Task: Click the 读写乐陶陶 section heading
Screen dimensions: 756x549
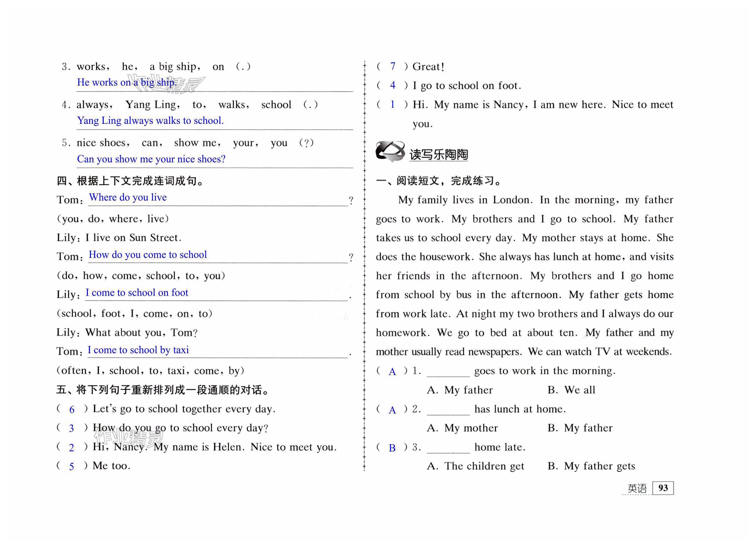Action: coord(438,155)
